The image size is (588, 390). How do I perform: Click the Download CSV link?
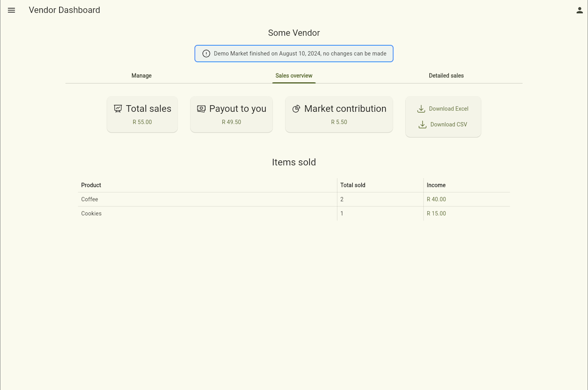(449, 124)
